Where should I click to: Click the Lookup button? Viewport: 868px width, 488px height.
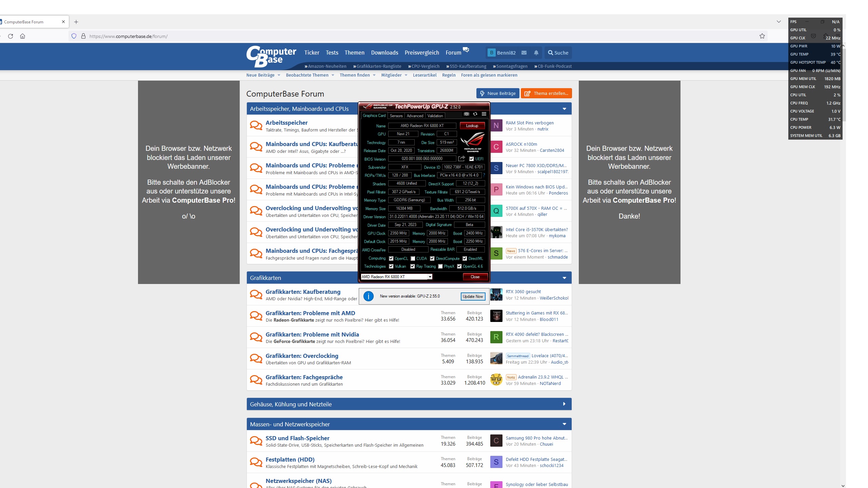pos(472,126)
